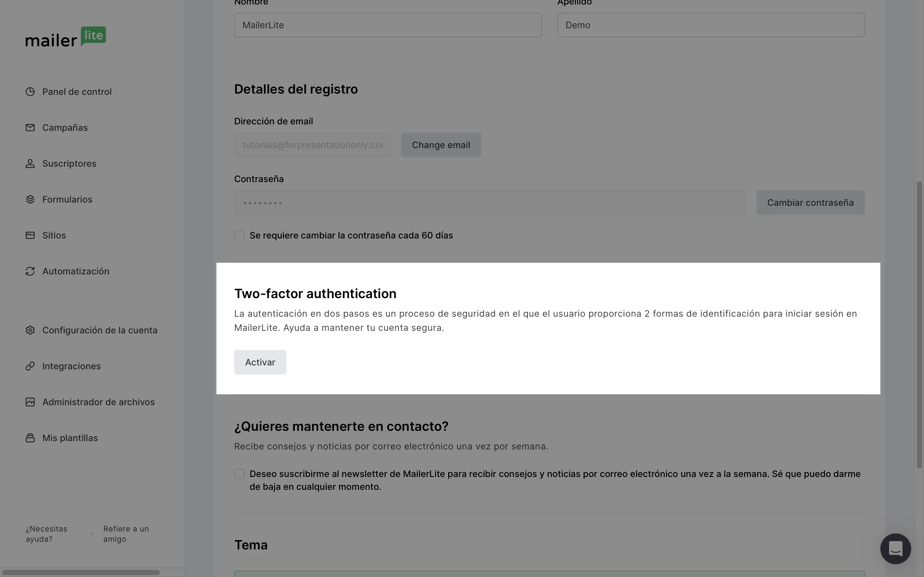Click the Administrador de archivos image icon
This screenshot has height=577, width=924.
point(30,402)
